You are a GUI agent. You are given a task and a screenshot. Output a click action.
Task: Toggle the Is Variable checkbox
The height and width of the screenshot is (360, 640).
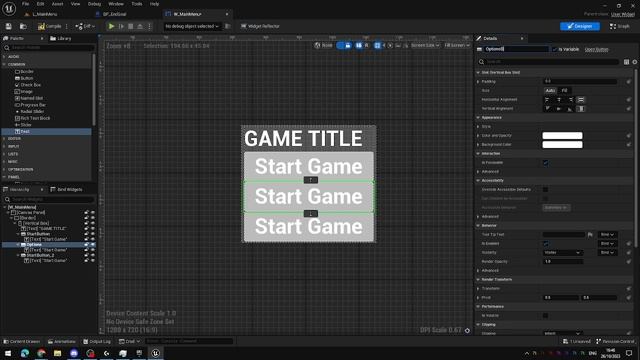point(554,49)
